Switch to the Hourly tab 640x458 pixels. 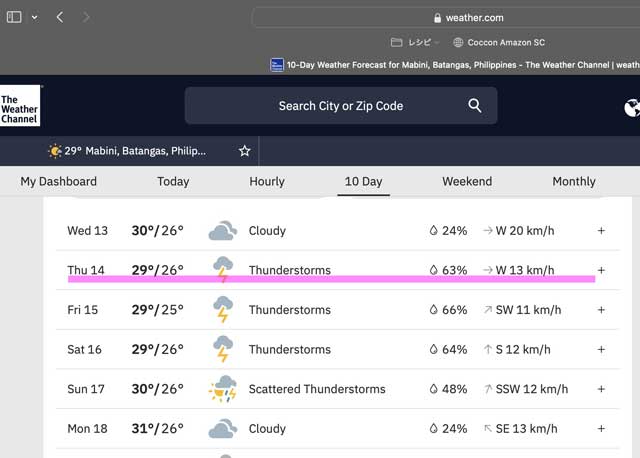[267, 181]
